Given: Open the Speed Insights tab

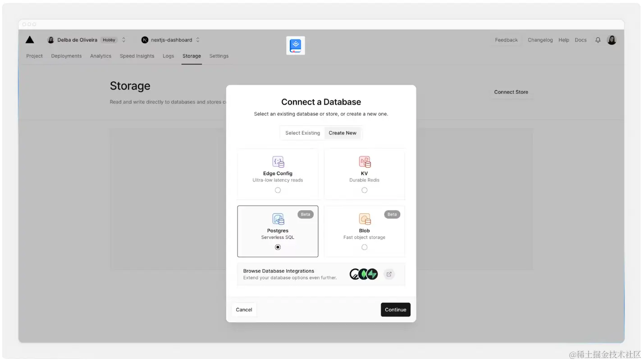Looking at the screenshot, I should coord(137,56).
